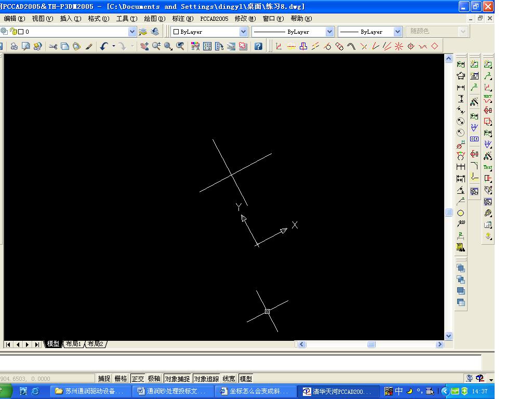Click the yellow circle icon in right toolbar
Screen dimensions: 532x399
pyautogui.click(x=460, y=213)
